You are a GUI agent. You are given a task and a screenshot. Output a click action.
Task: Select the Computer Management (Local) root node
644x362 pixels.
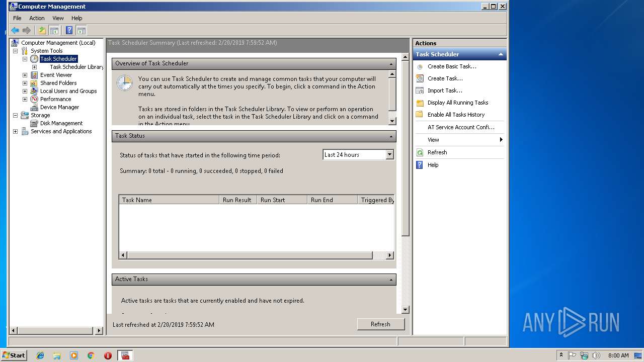58,43
